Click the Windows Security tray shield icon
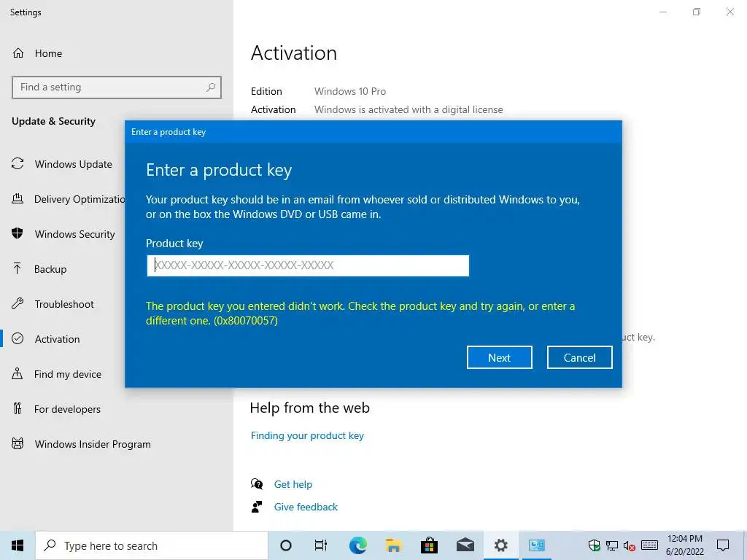Viewport: 747px width, 560px height. pos(594,545)
